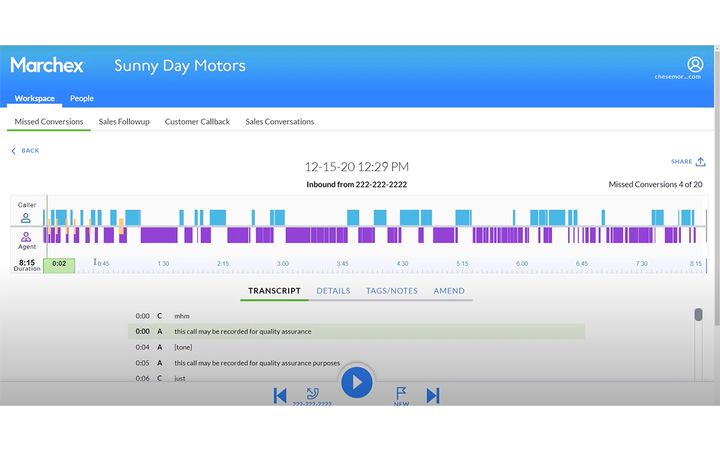
Task: Jump to 5:15 on the timeline
Action: pos(462,264)
